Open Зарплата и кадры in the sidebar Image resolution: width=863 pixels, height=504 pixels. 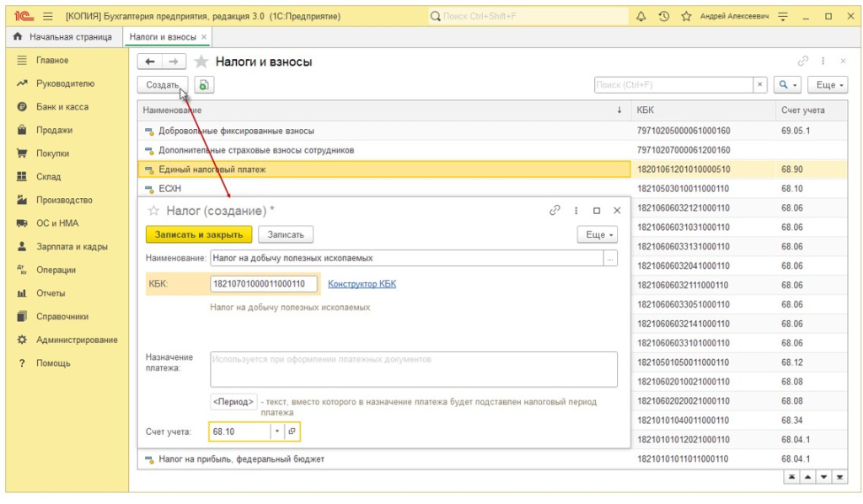coord(72,247)
